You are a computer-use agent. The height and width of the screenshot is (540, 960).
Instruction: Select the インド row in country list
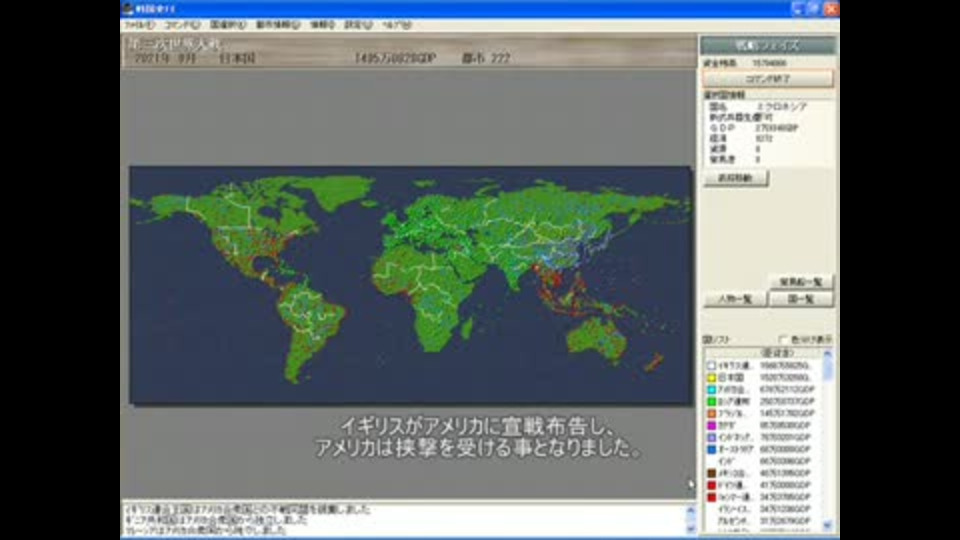(763, 461)
